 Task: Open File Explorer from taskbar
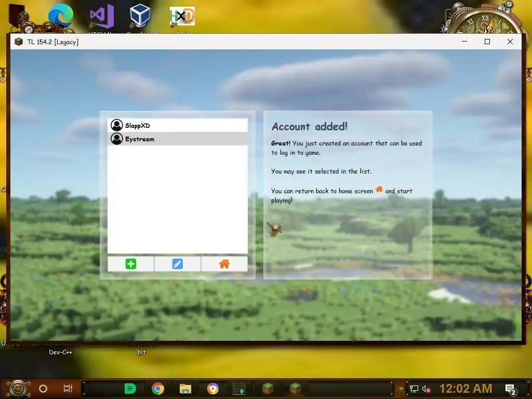pyautogui.click(x=185, y=389)
